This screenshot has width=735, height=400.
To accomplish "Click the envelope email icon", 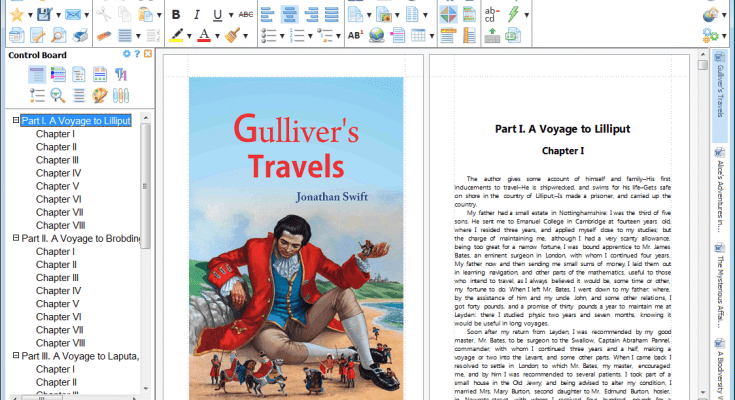I will (73, 15).
